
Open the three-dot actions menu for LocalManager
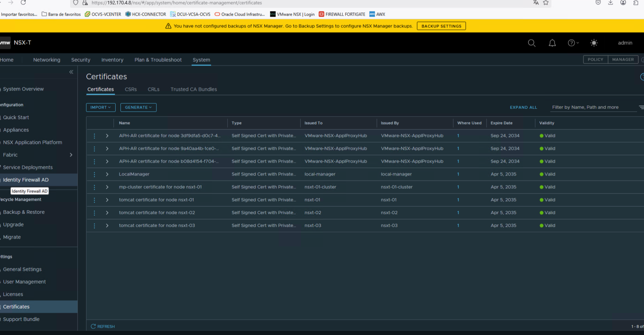[x=94, y=174]
